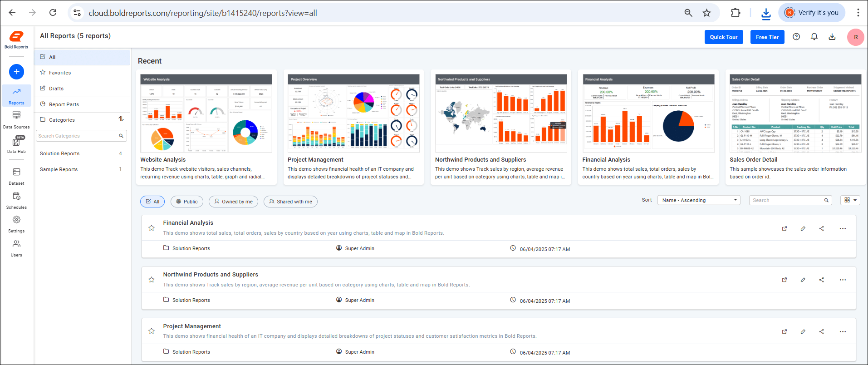Click the reports search magnifier icon
Image resolution: width=868 pixels, height=365 pixels.
[826, 200]
